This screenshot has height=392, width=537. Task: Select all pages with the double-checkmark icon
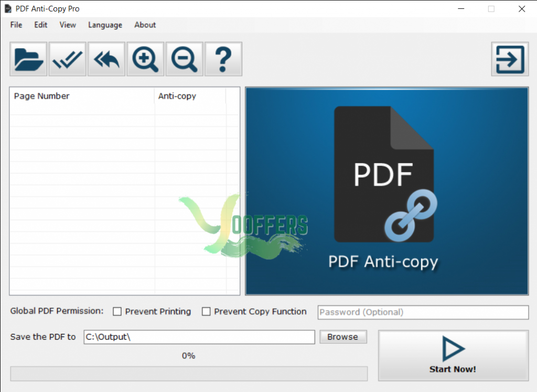click(68, 59)
